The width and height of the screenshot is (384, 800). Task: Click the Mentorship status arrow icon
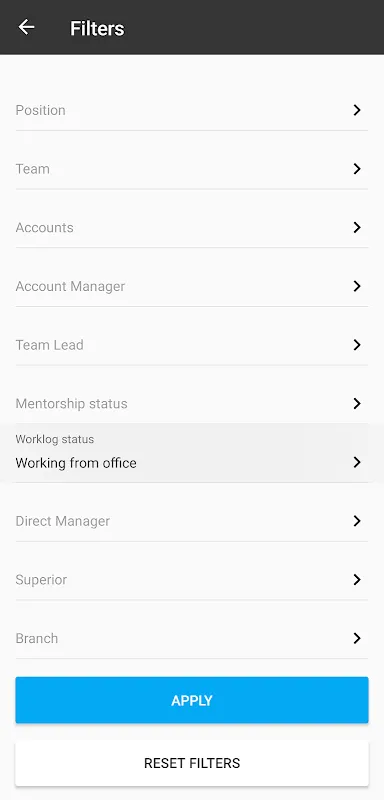357,404
